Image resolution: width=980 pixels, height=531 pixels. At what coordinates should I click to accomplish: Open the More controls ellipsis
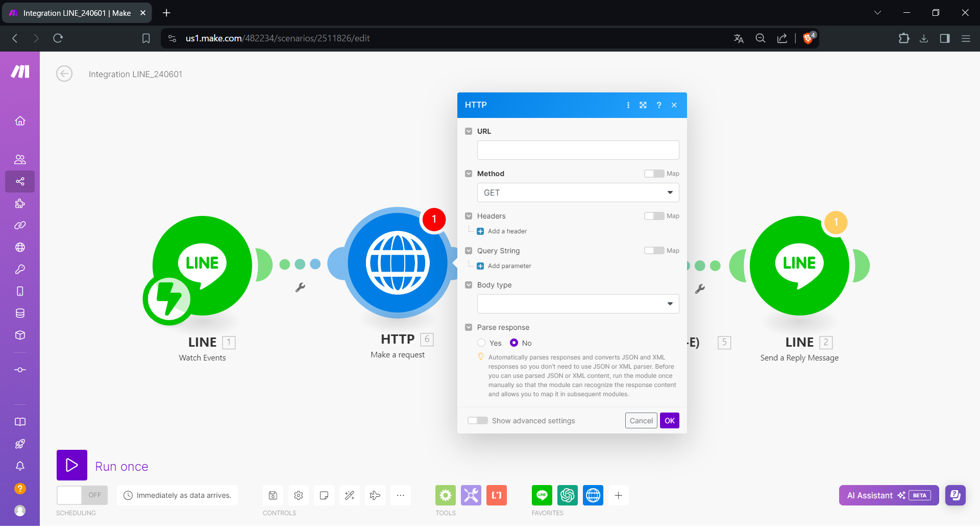point(401,495)
